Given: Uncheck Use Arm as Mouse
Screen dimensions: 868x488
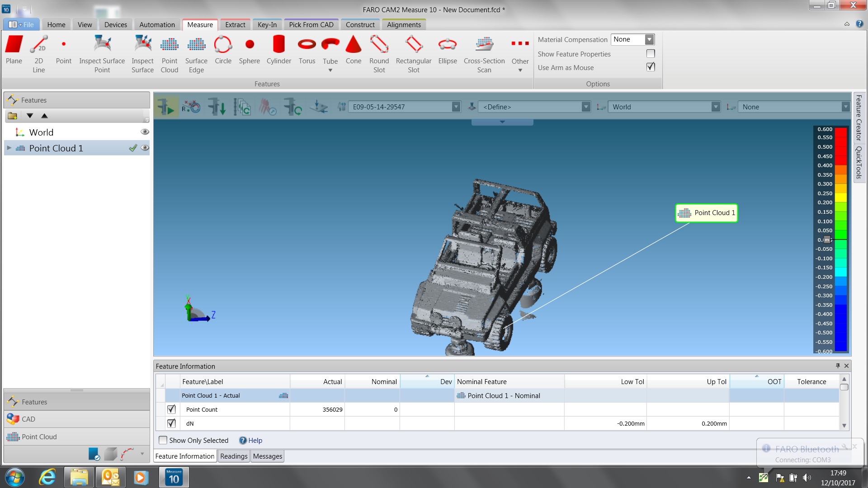Looking at the screenshot, I should coord(651,67).
